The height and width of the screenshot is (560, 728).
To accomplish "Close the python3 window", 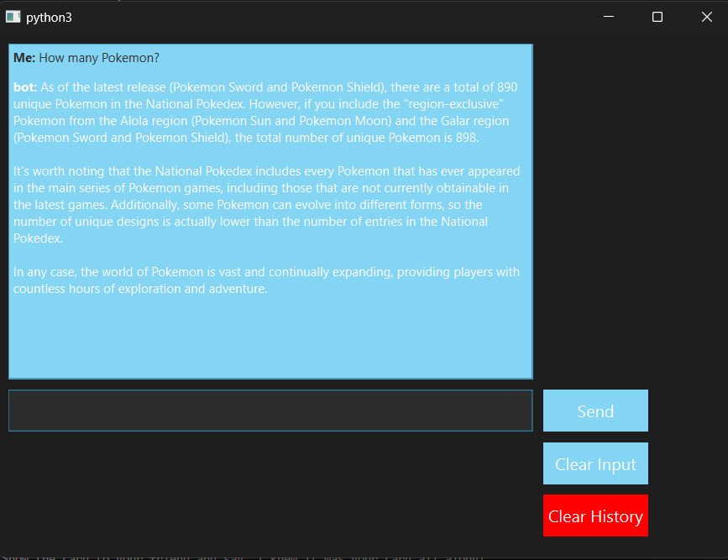I will (x=707, y=17).
